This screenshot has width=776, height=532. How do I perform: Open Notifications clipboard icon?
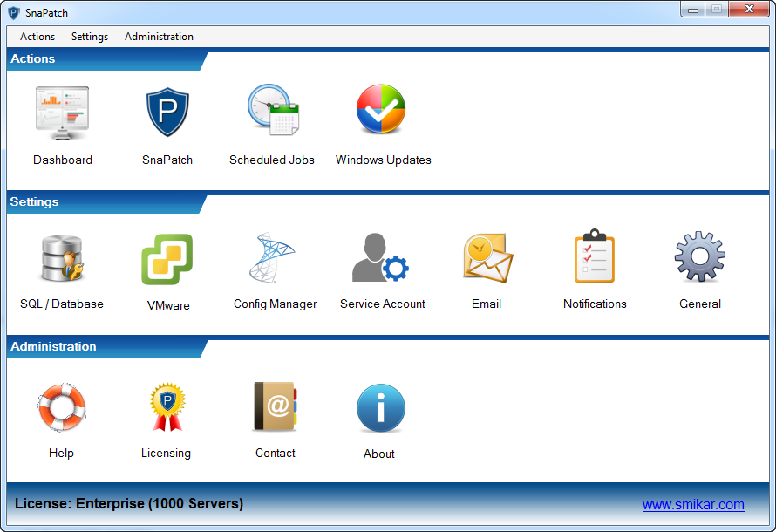(595, 256)
